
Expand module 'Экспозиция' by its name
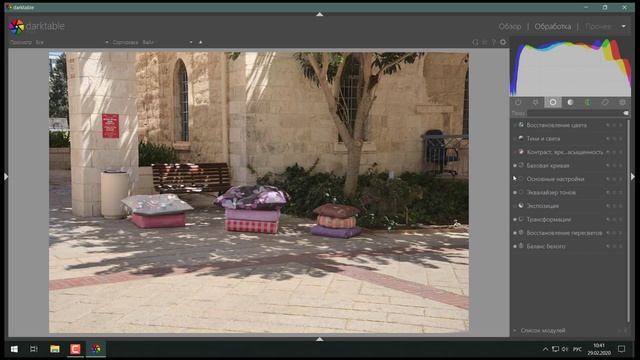[x=542, y=206]
